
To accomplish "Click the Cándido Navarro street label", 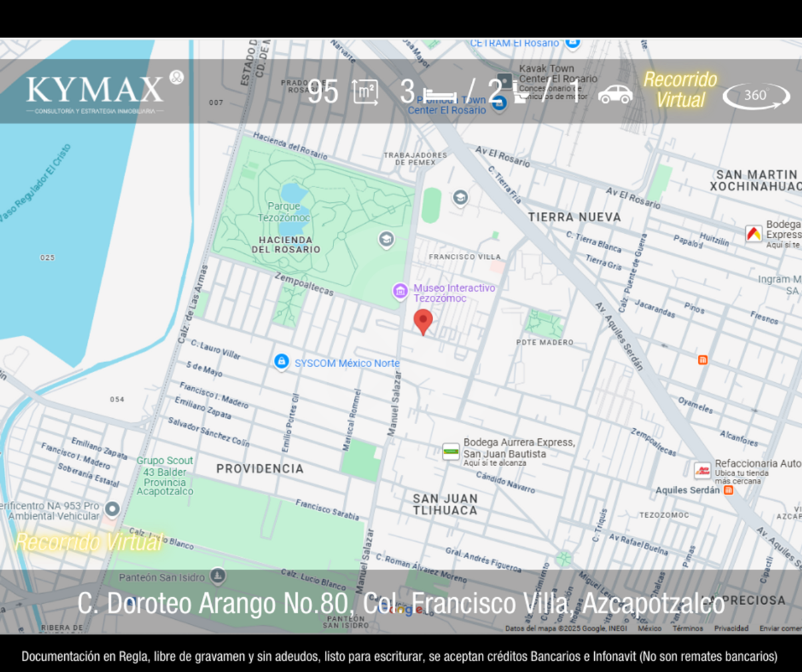I will 505,482.
